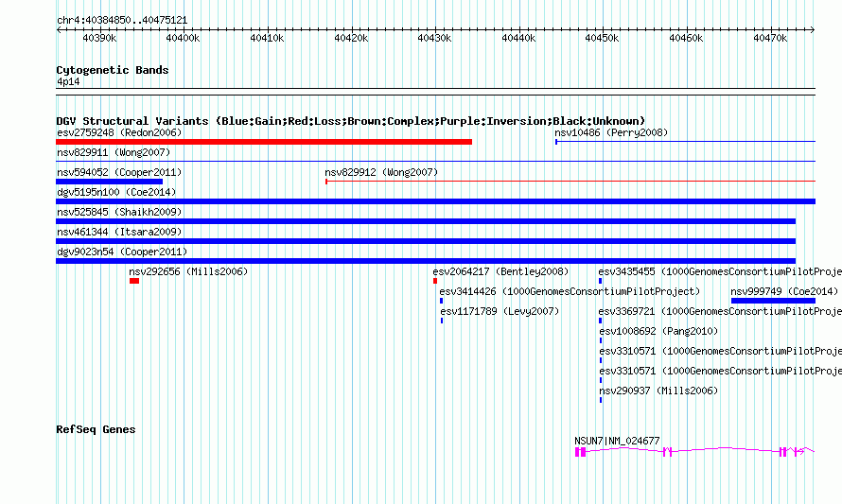Click the small red nsv292656 loss bar
The image size is (842, 504).
click(134, 281)
